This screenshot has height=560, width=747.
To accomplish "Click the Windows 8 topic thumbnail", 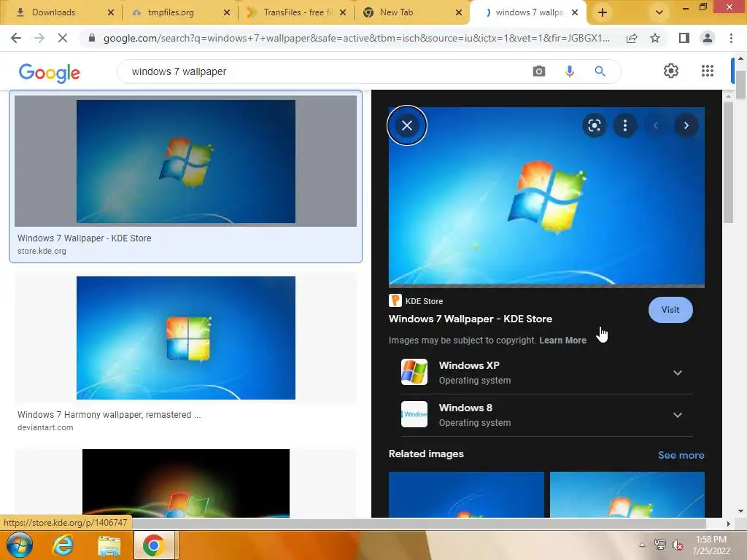I will pyautogui.click(x=414, y=414).
